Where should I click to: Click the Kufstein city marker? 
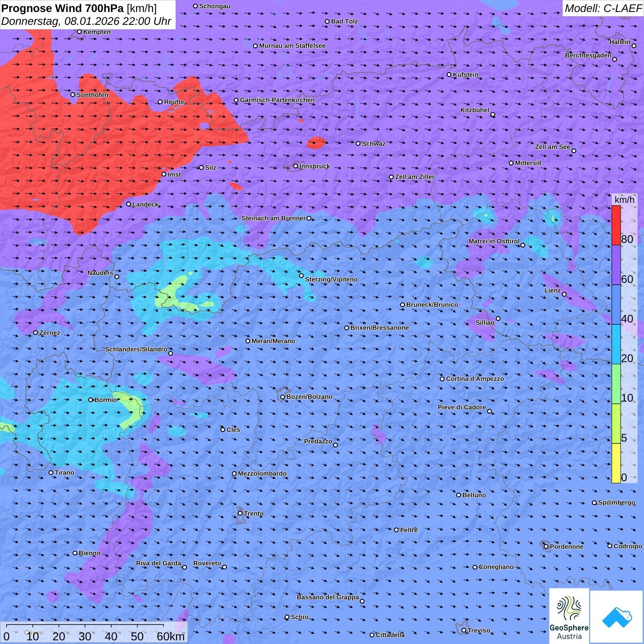(449, 75)
